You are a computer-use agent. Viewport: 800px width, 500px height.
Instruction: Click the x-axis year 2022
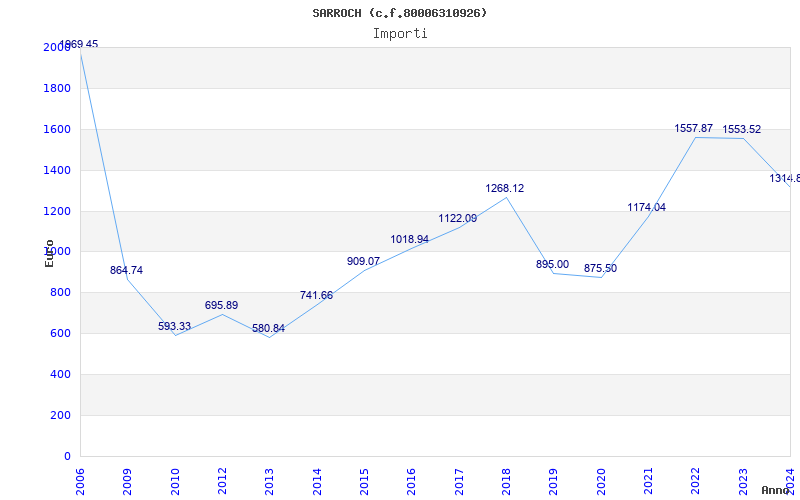click(x=695, y=481)
